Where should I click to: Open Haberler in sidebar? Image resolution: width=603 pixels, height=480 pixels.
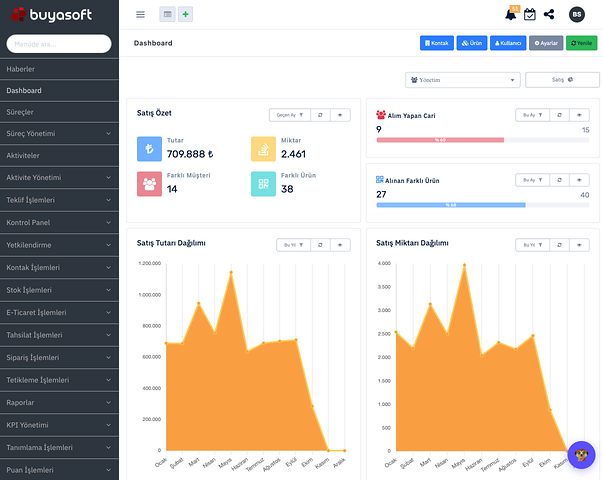point(59,69)
